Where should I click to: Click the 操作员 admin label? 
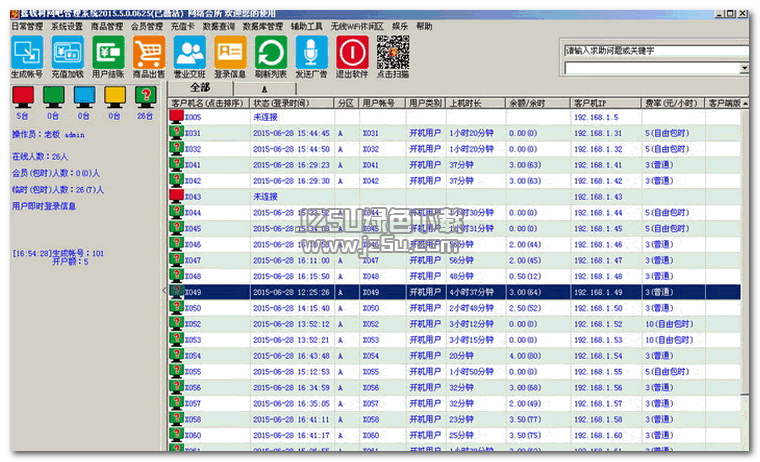coord(48,134)
